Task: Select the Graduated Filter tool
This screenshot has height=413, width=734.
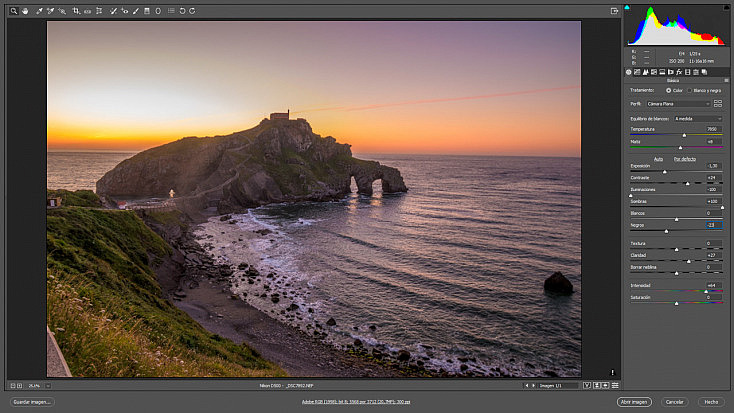Action: pyautogui.click(x=147, y=11)
